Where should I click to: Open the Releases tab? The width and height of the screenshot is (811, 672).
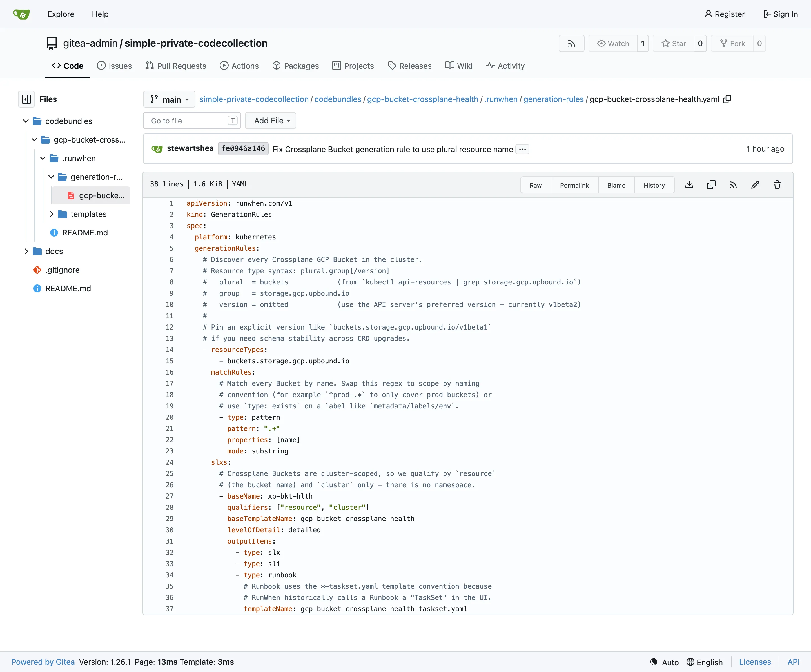(409, 66)
